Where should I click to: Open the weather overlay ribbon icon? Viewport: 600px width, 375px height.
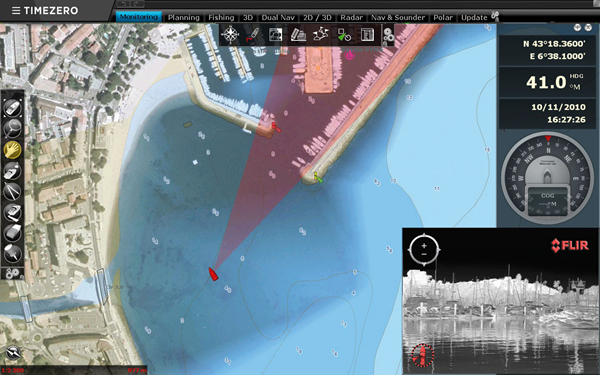321,34
